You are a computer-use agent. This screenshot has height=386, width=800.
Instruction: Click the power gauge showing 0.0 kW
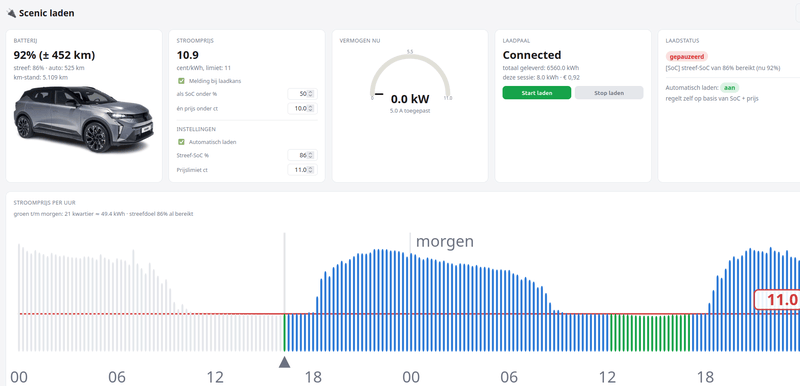(410, 78)
